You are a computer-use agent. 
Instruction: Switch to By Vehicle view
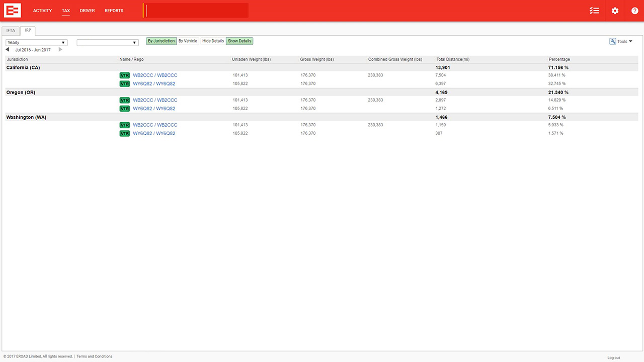pyautogui.click(x=188, y=41)
